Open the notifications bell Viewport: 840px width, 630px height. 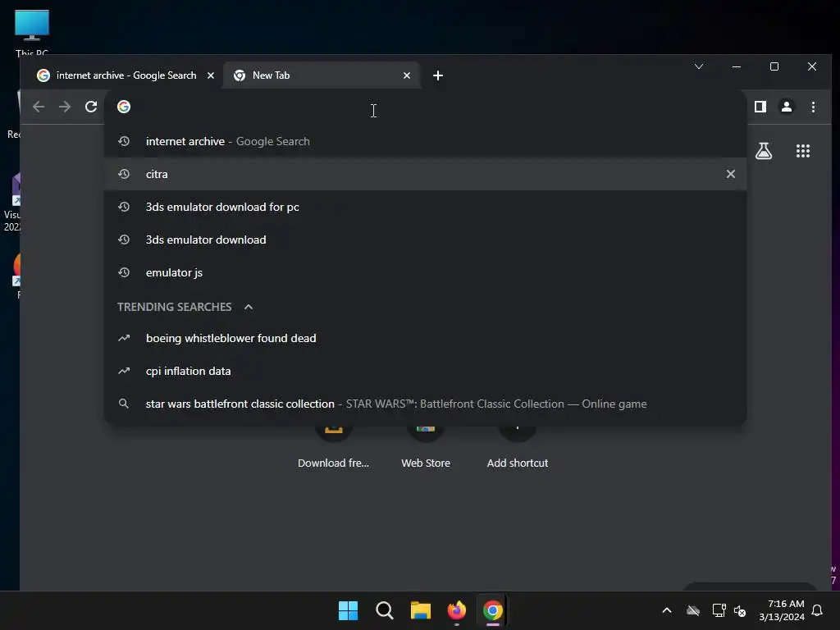click(x=817, y=610)
